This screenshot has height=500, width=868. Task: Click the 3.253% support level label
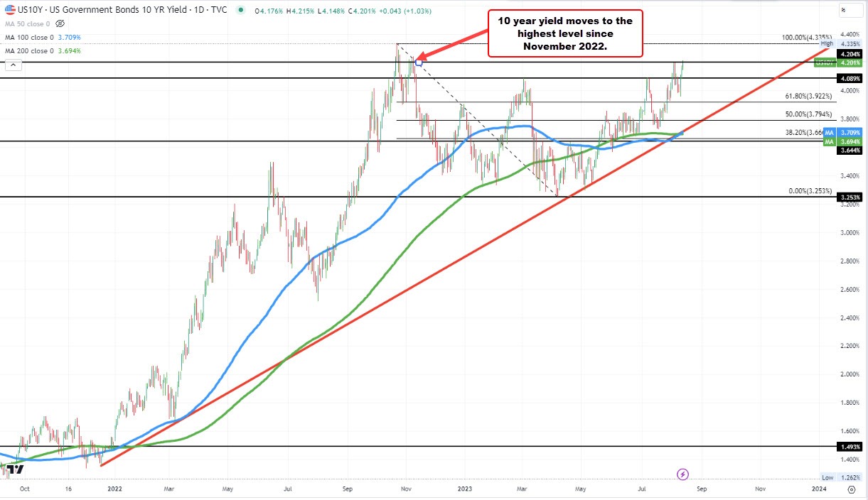pos(850,197)
